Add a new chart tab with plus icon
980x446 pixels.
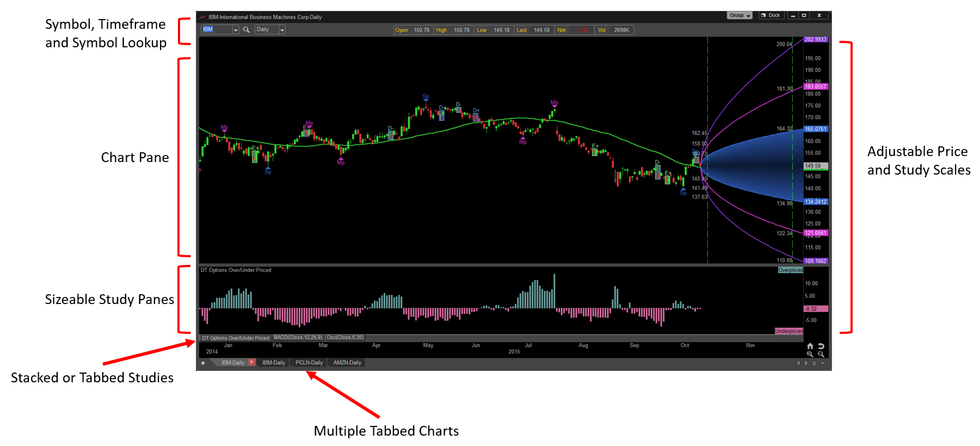[x=203, y=363]
